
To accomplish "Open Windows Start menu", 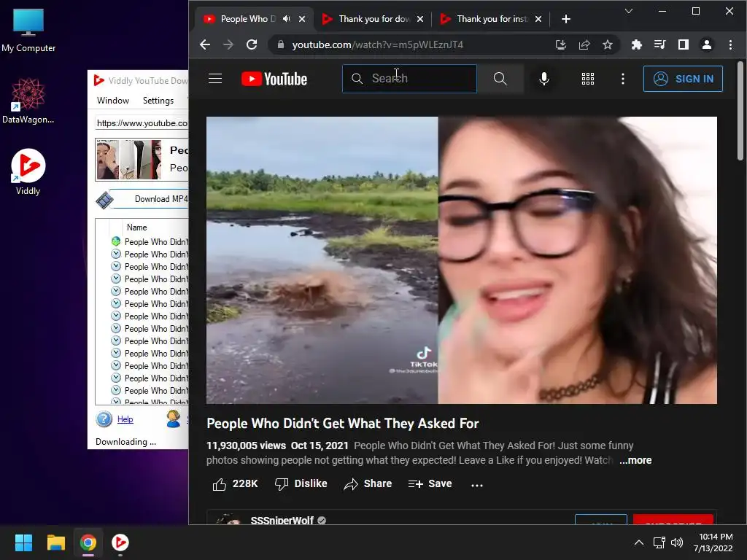I will [23, 542].
